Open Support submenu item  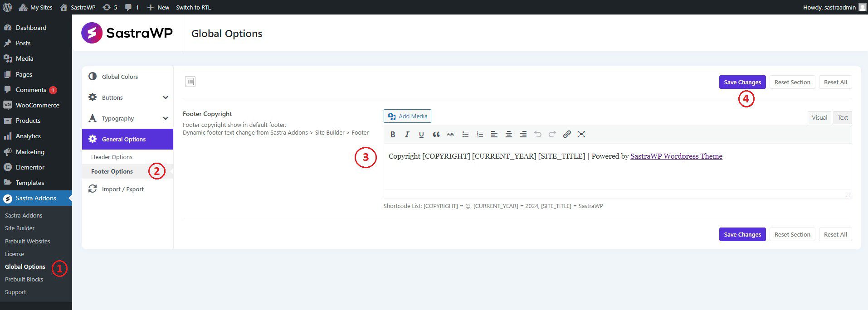(15, 292)
